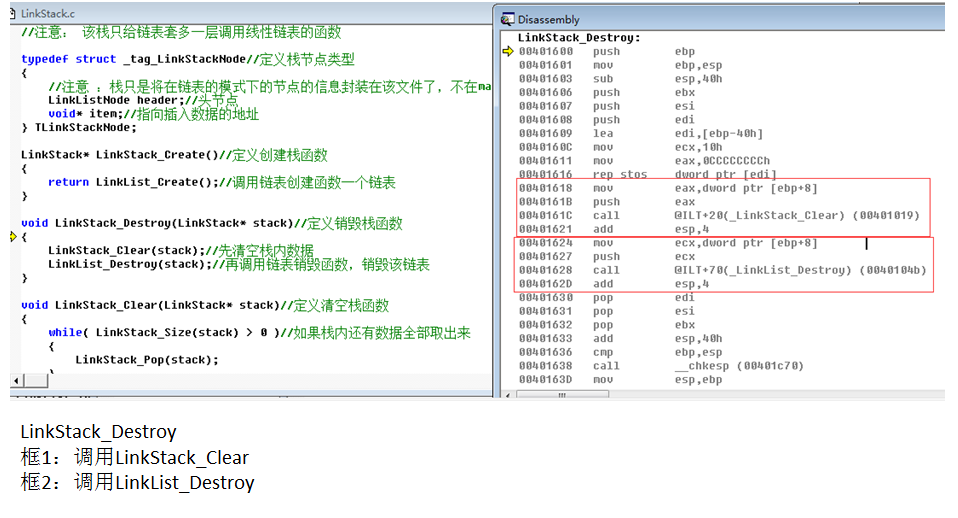Screen dimensions: 958x518
Task: Click the line 00401601 mov ebp,esp
Action: point(620,65)
